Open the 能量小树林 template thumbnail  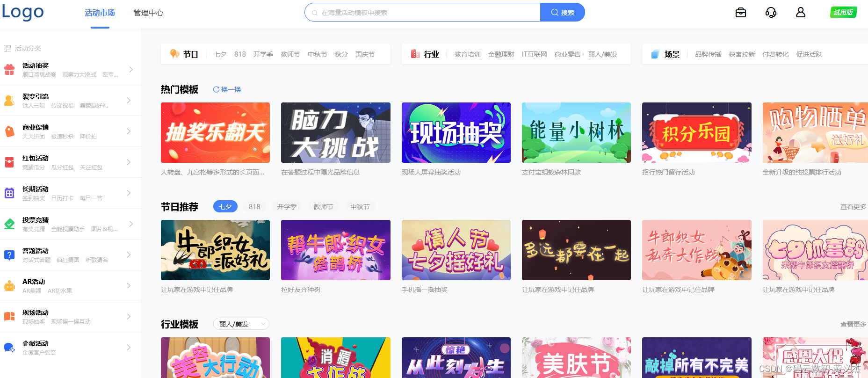pos(576,132)
